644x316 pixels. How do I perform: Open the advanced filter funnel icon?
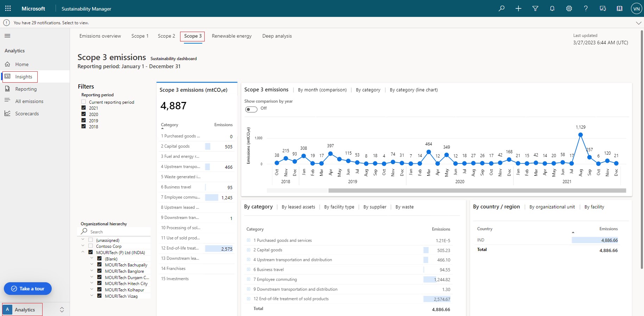(535, 8)
